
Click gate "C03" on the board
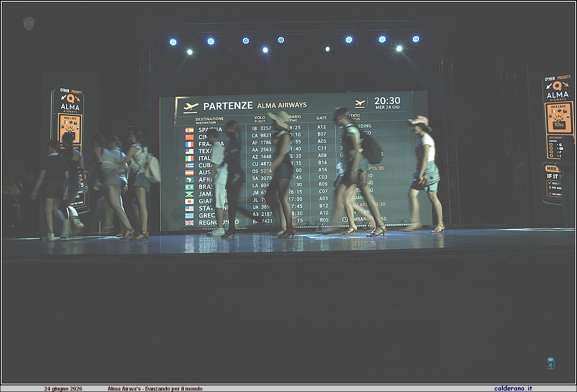click(323, 177)
